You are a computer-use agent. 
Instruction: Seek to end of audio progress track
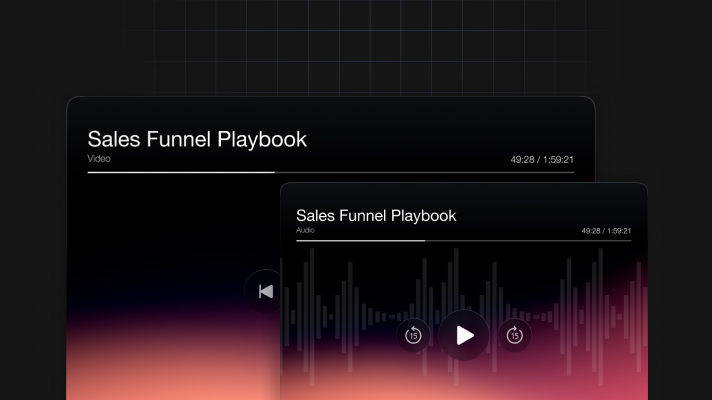click(x=629, y=240)
